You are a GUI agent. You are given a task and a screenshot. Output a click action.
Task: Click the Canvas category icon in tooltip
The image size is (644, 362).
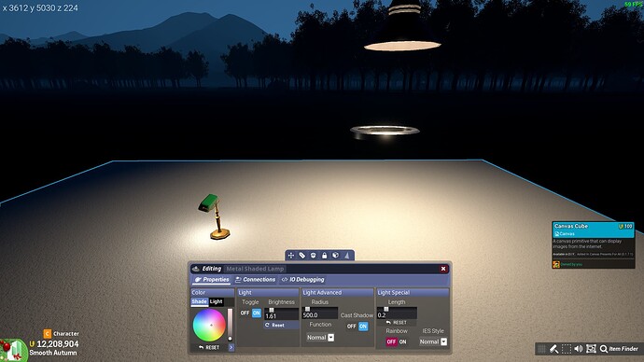[x=557, y=233]
